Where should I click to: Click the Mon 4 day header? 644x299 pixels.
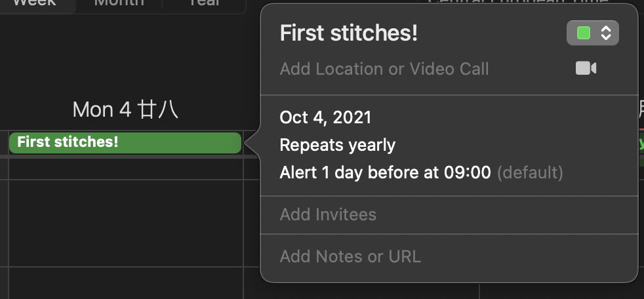125,110
